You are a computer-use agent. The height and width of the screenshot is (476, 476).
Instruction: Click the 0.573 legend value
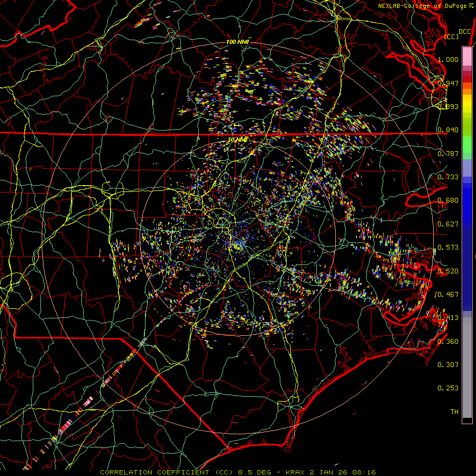coord(448,248)
